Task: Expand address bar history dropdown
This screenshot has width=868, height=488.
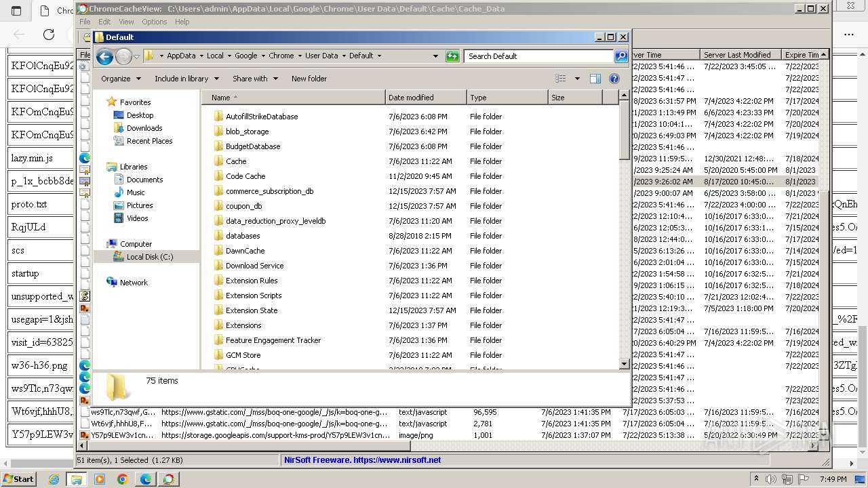Action: 435,56
